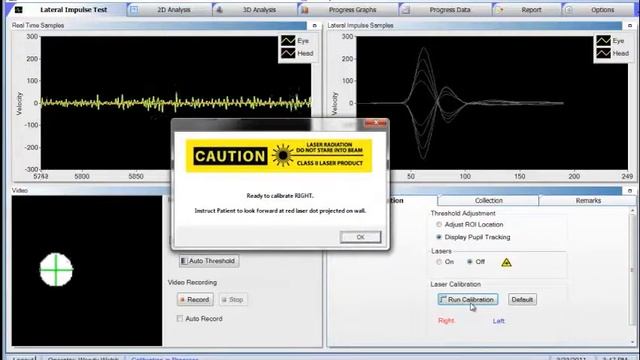
Task: Switch to the 2D Analysis tab
Action: [174, 10]
